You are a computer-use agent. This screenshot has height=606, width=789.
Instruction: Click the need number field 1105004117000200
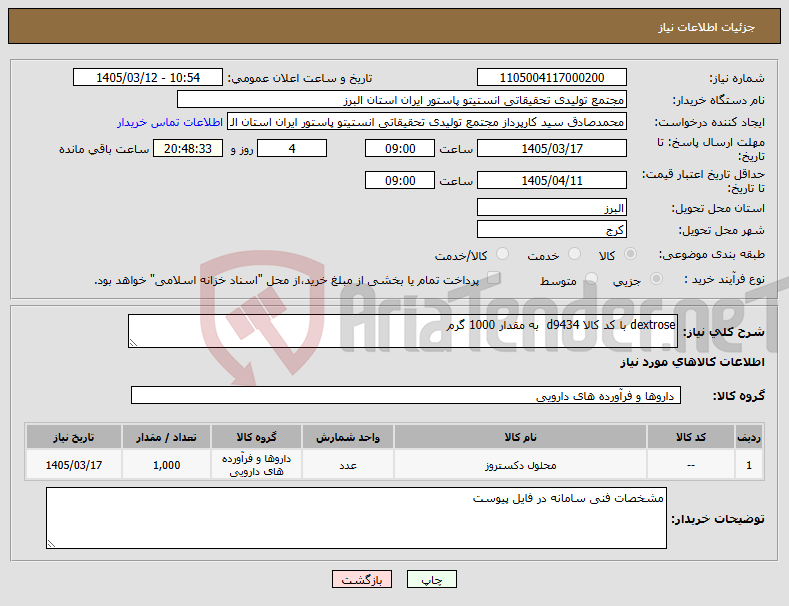551,78
